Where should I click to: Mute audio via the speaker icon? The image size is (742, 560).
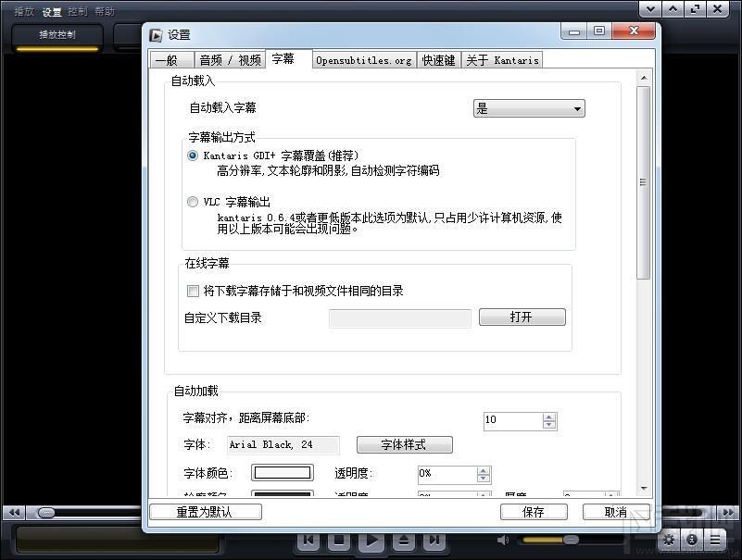click(503, 540)
